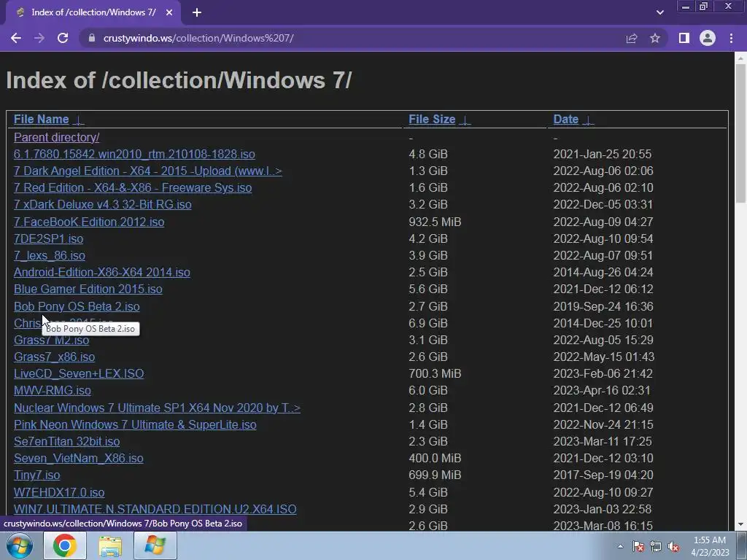The width and height of the screenshot is (747, 560).
Task: Click 7 xDark Deluxe v4.3 32-Bit RG.iso
Action: click(x=102, y=204)
